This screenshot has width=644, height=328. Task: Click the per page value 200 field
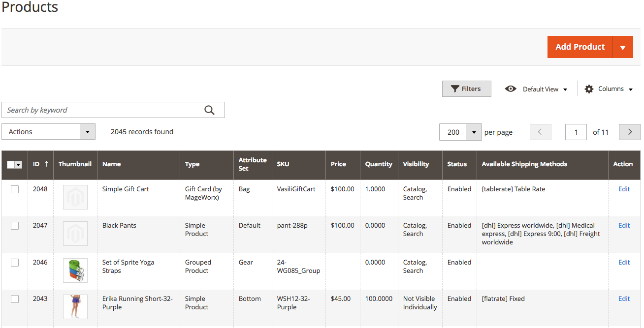[453, 132]
